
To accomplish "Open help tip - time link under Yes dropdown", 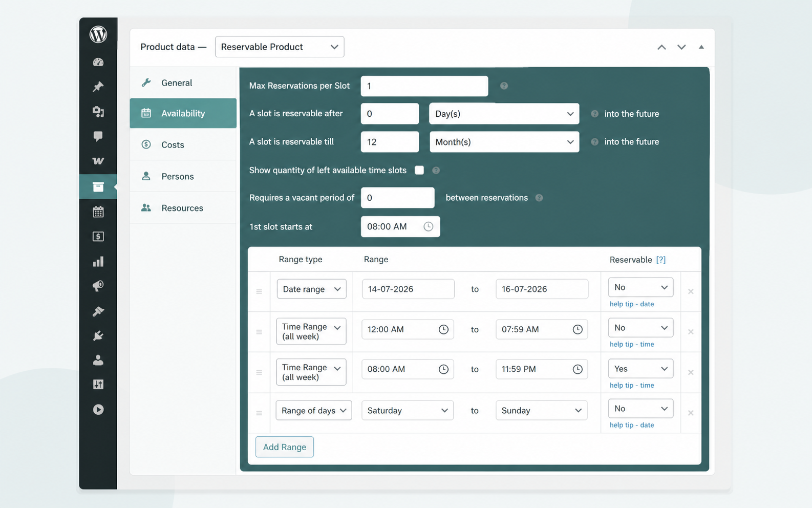I will pyautogui.click(x=632, y=386).
